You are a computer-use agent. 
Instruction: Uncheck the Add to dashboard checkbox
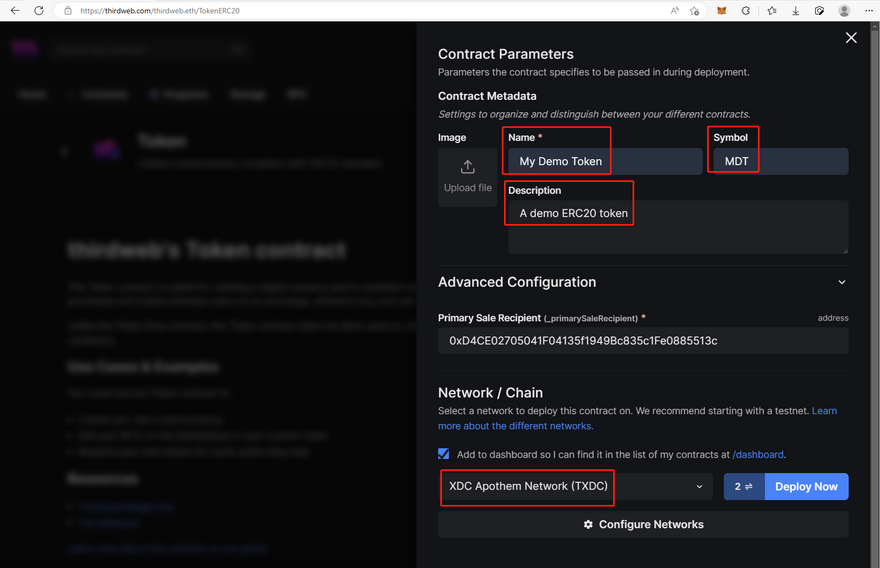[x=443, y=454]
